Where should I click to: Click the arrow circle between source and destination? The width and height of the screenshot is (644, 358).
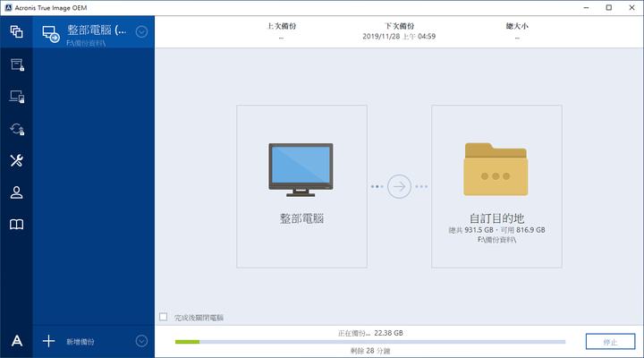(399, 186)
